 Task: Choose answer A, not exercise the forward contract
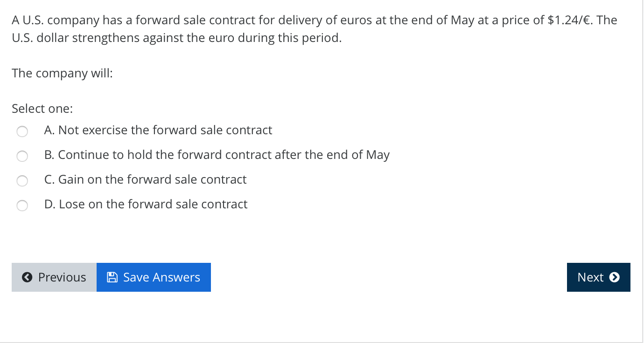tap(158, 130)
